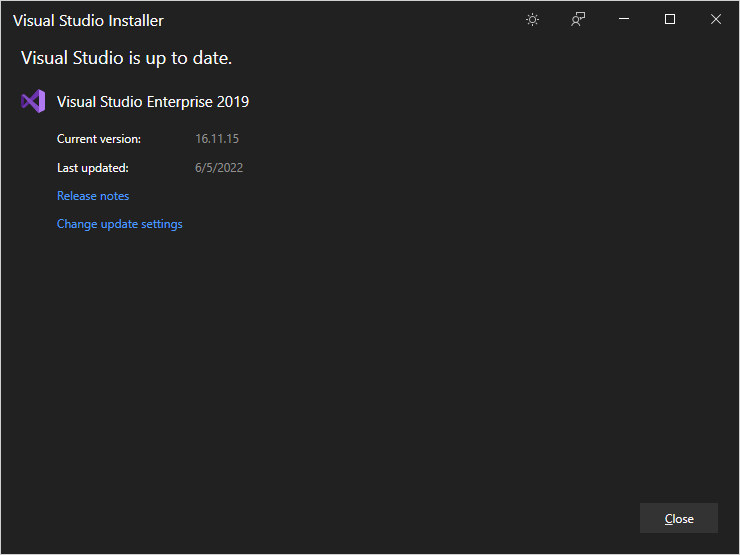Click the Visual Studio Enterprise 2019 title
Image resolution: width=740 pixels, height=555 pixels.
[x=153, y=102]
